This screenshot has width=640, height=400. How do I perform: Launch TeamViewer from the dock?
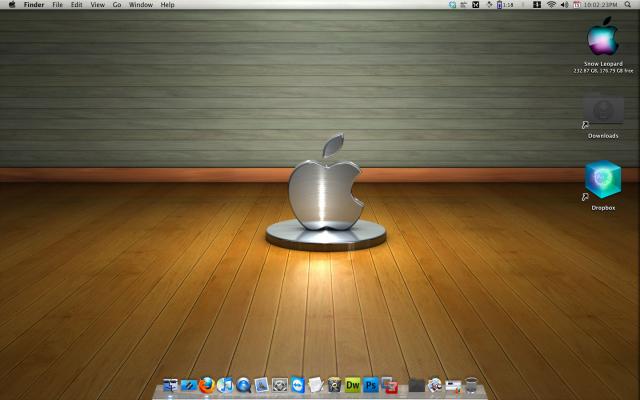[x=298, y=385]
